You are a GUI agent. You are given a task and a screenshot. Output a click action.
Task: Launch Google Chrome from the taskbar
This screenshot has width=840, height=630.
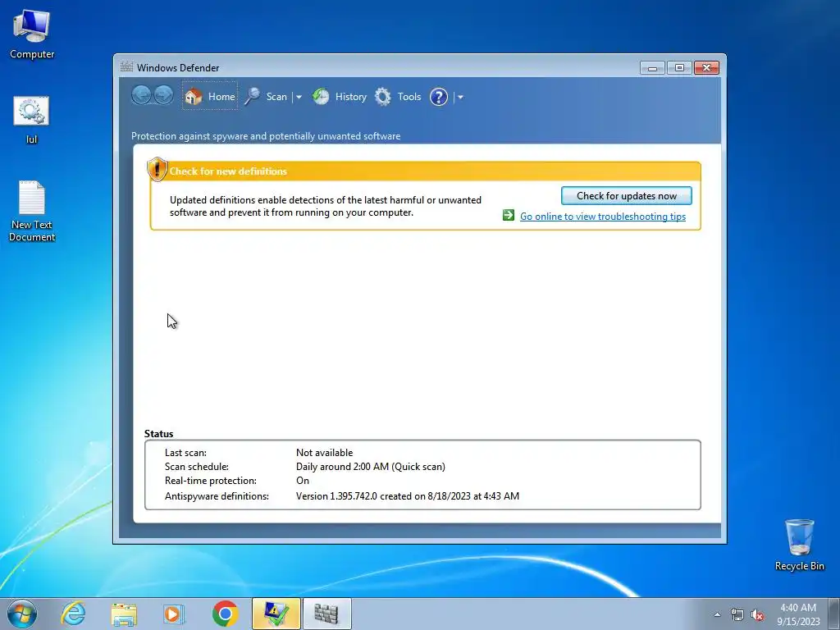(225, 614)
